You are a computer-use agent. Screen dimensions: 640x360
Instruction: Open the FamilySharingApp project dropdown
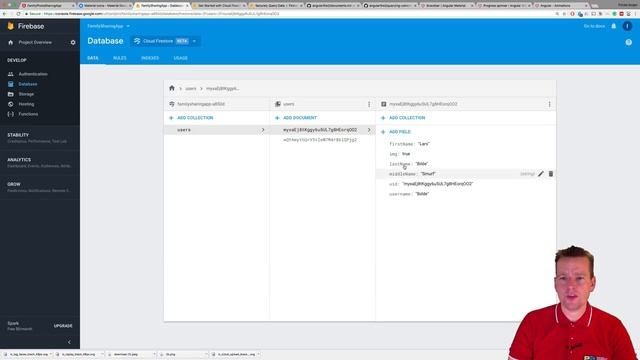[x=108, y=26]
